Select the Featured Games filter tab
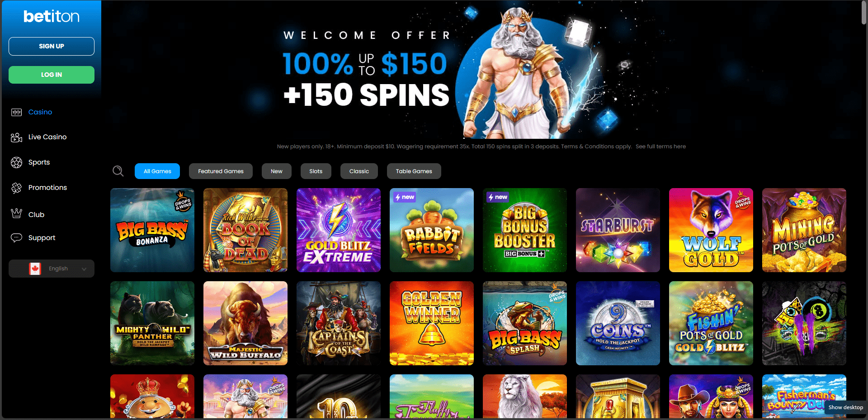Image resolution: width=868 pixels, height=420 pixels. (221, 171)
